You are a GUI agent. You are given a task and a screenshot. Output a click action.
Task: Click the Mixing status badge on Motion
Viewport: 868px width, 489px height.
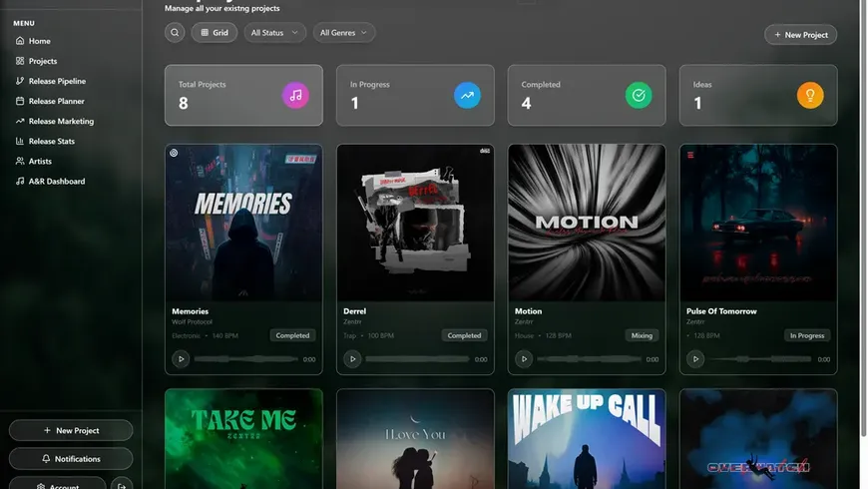[x=642, y=335]
